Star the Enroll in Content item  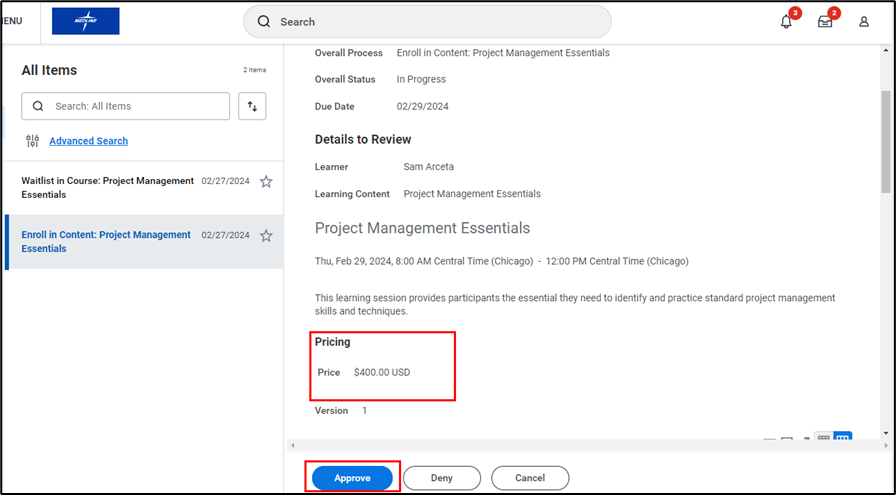266,236
